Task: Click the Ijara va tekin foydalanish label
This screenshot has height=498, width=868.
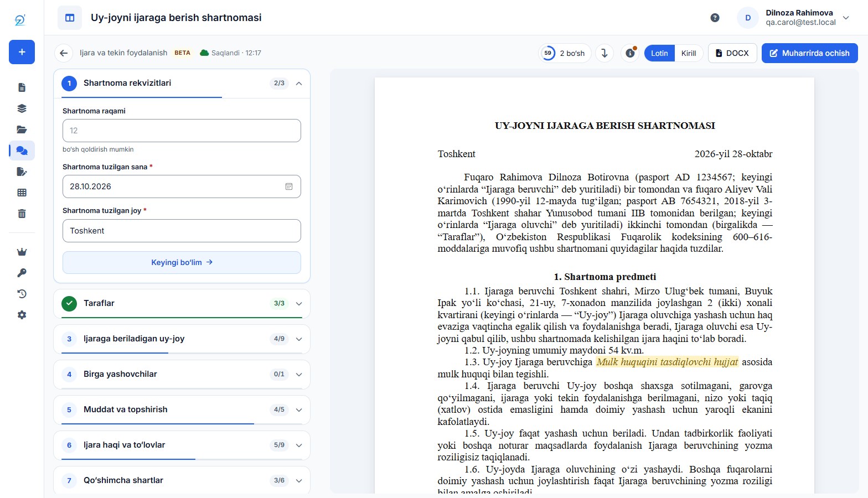Action: pyautogui.click(x=123, y=53)
